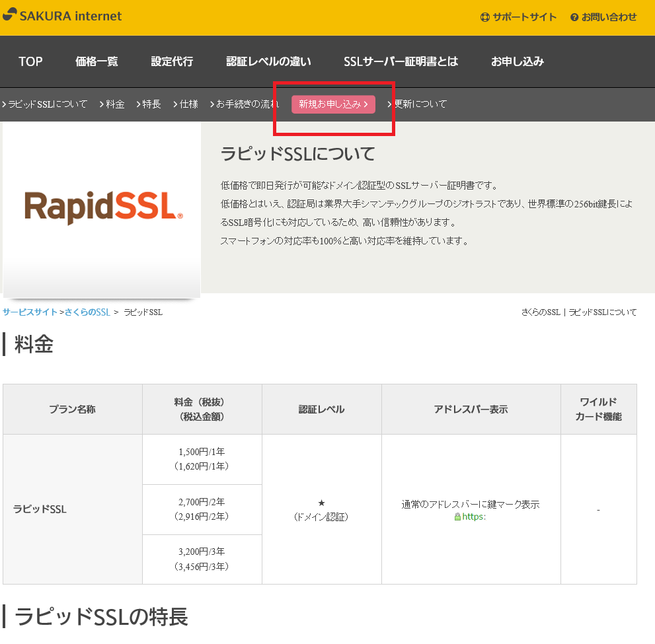Viewport: 655px width, 644px height.
Task: Click the green padlock https icon
Action: [457, 517]
